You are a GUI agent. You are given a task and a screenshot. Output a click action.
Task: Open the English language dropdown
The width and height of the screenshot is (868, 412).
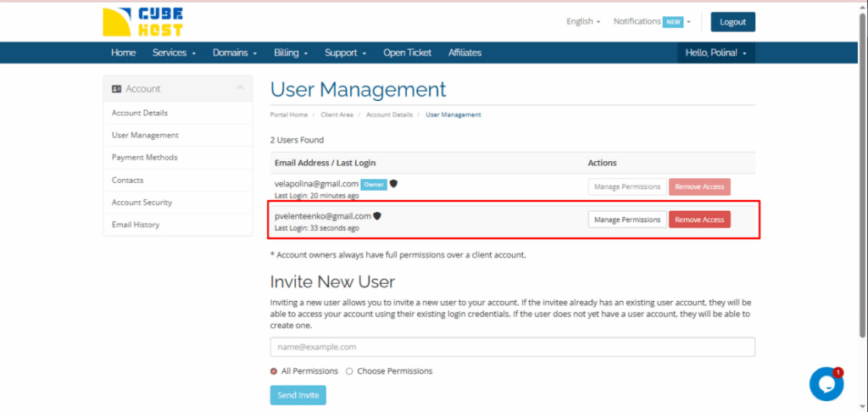[x=583, y=22]
